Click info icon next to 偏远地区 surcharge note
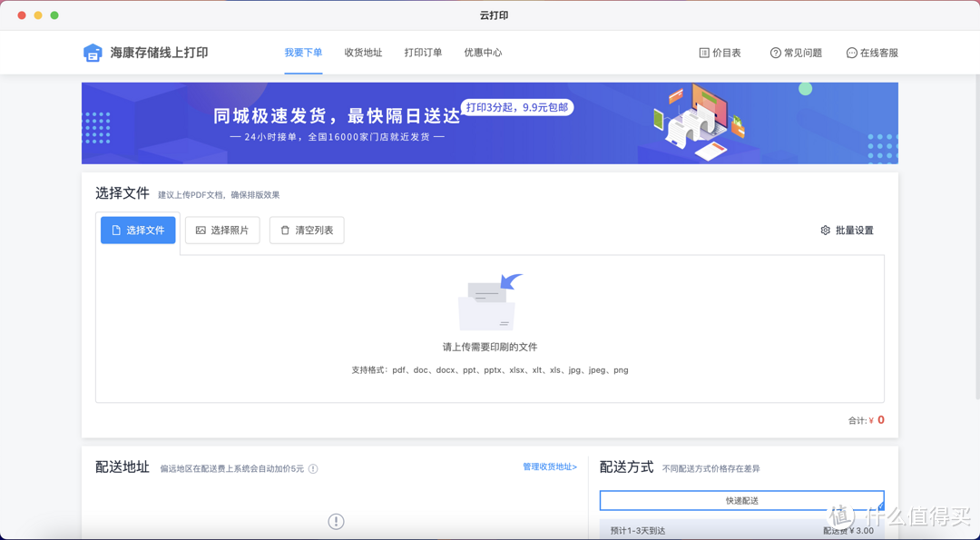Image resolution: width=980 pixels, height=540 pixels. coord(313,468)
